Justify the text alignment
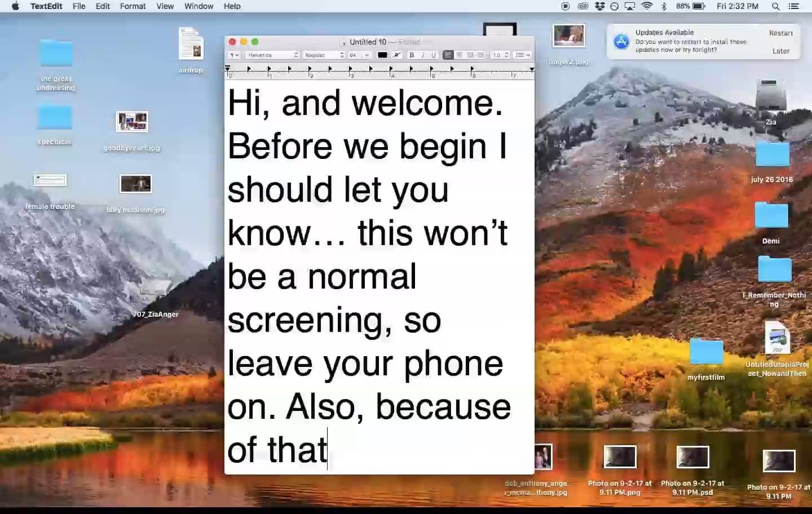Screen dimensions: 812x514 coord(480,55)
